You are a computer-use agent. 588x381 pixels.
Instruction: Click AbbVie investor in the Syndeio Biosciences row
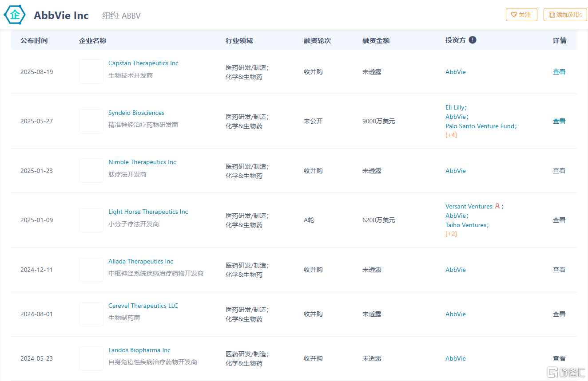click(456, 117)
